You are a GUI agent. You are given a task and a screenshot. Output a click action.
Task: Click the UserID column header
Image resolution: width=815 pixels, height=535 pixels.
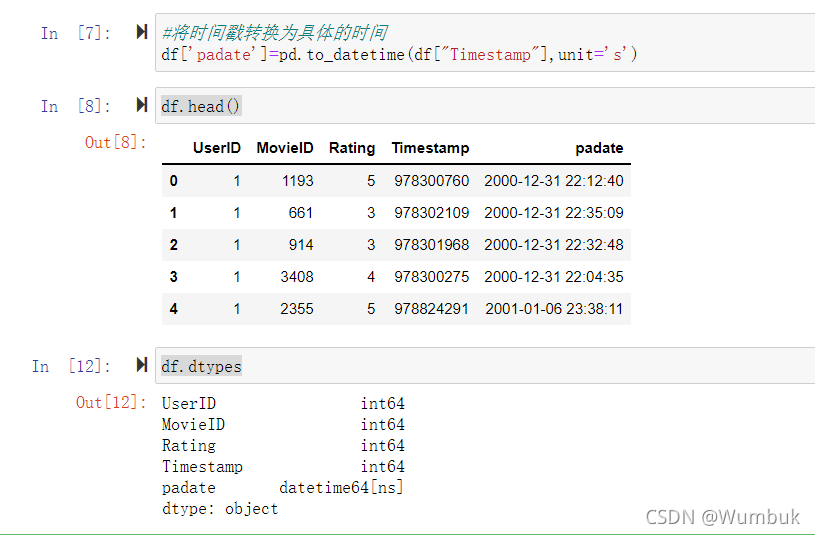click(217, 148)
